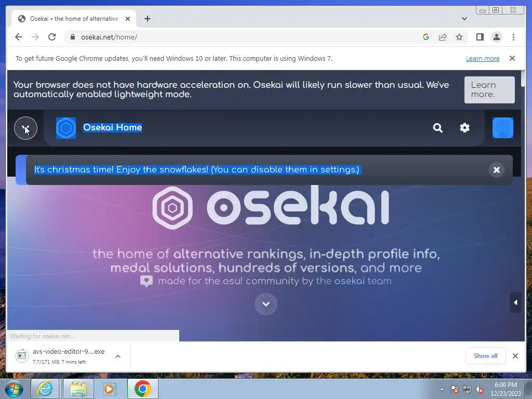532x399 pixels.
Task: Click the share page icon in address bar
Action: tap(443, 37)
